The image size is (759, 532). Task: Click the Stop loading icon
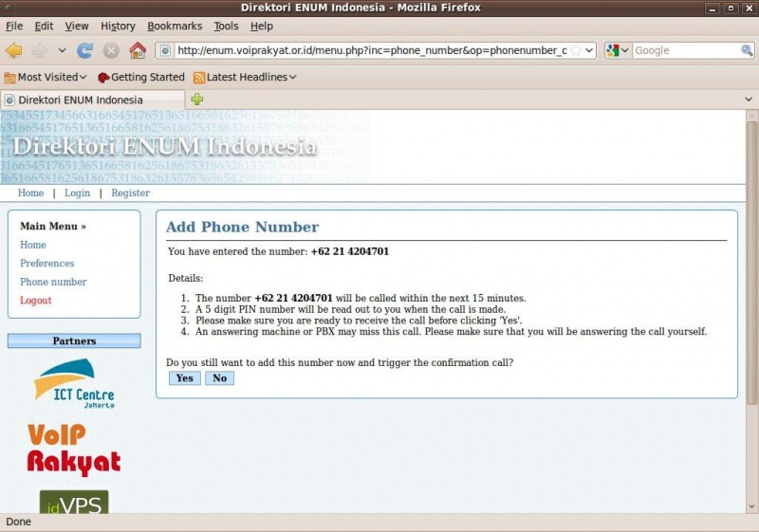(111, 50)
